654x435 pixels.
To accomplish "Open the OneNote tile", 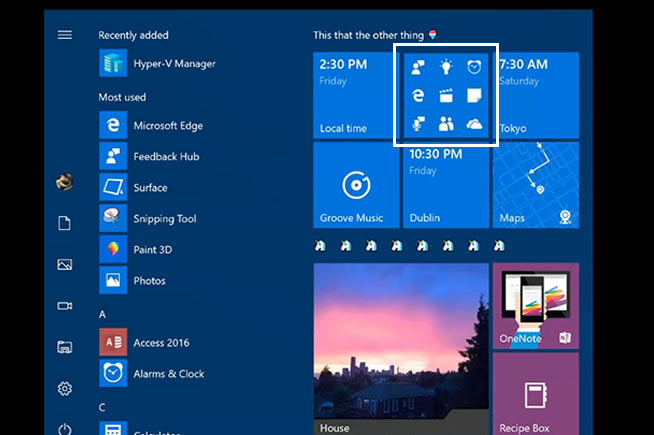I will coord(536,306).
